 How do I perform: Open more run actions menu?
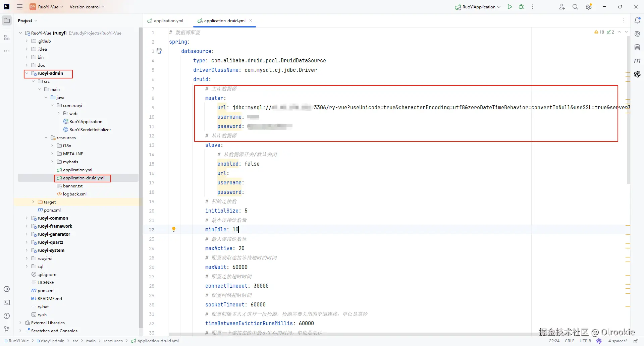click(x=533, y=7)
